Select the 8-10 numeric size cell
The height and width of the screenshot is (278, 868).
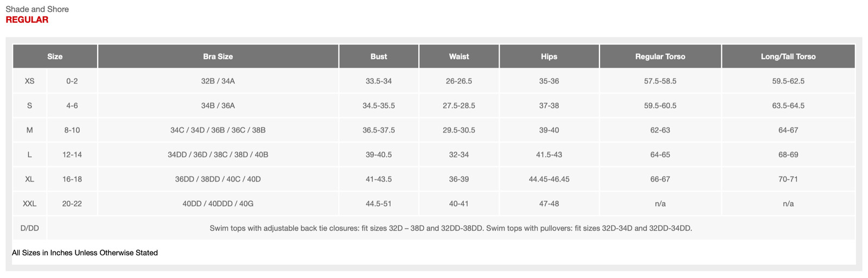tap(72, 130)
